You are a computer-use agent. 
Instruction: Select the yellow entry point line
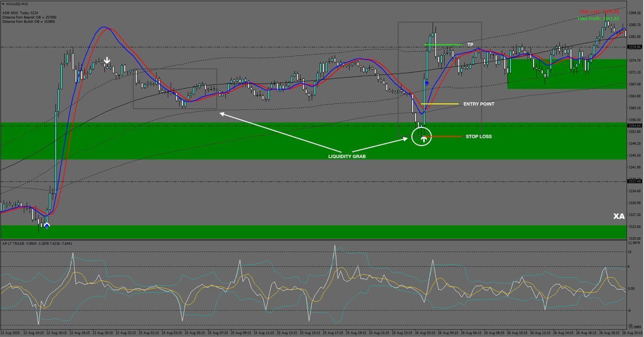click(440, 104)
